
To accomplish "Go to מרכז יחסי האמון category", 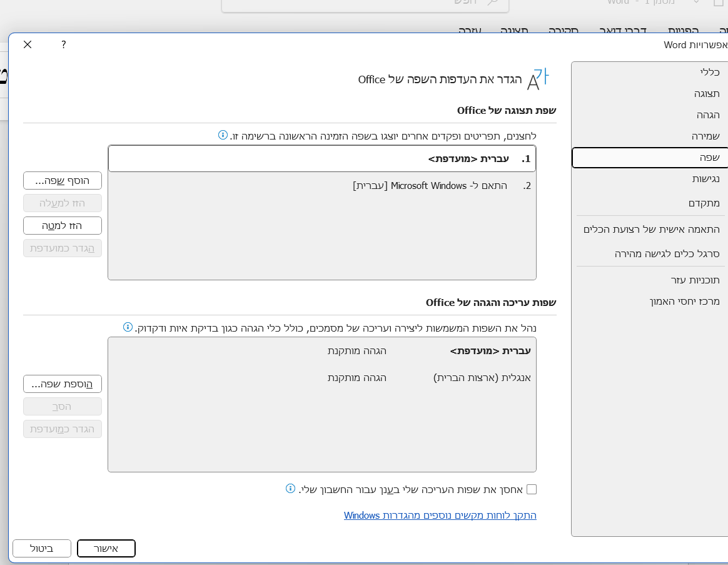I will coord(684,301).
